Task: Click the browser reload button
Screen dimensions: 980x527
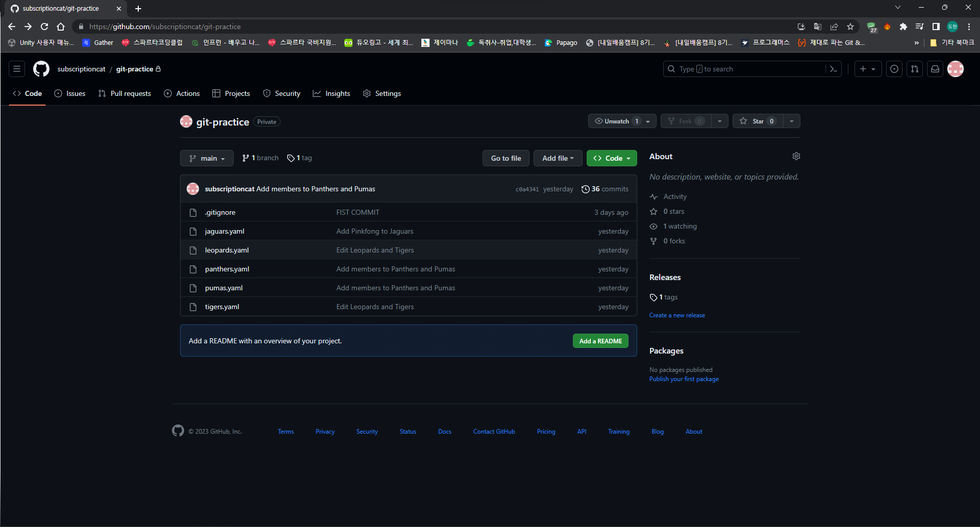Action: 44,27
